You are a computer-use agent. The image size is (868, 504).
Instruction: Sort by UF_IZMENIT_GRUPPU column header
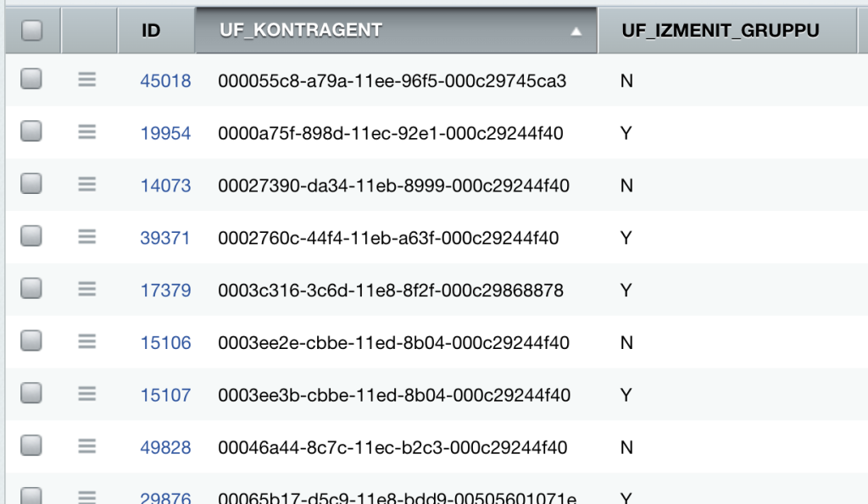[720, 30]
